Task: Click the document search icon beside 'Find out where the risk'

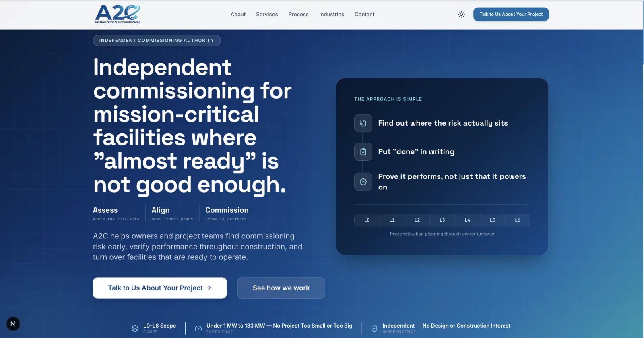Action: coord(363,123)
